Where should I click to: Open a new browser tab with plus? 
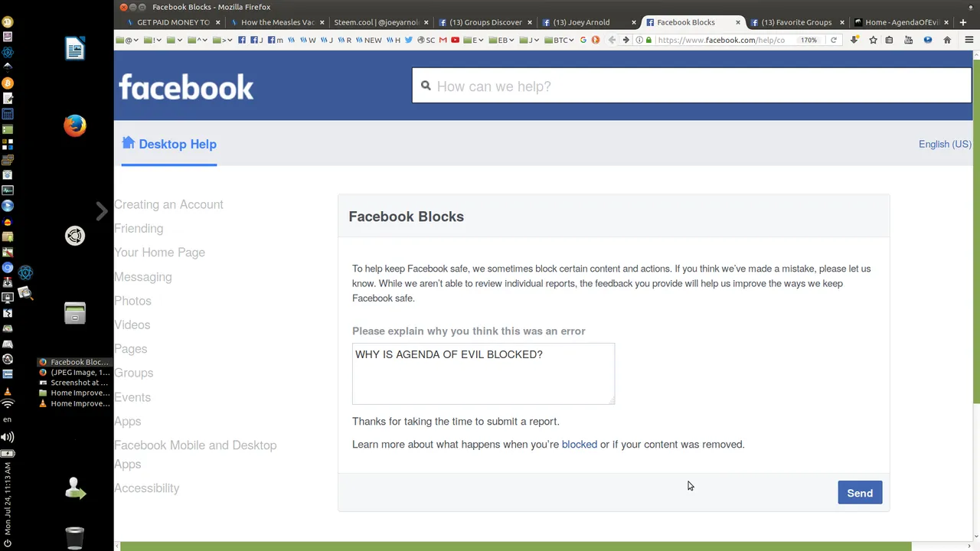point(963,22)
